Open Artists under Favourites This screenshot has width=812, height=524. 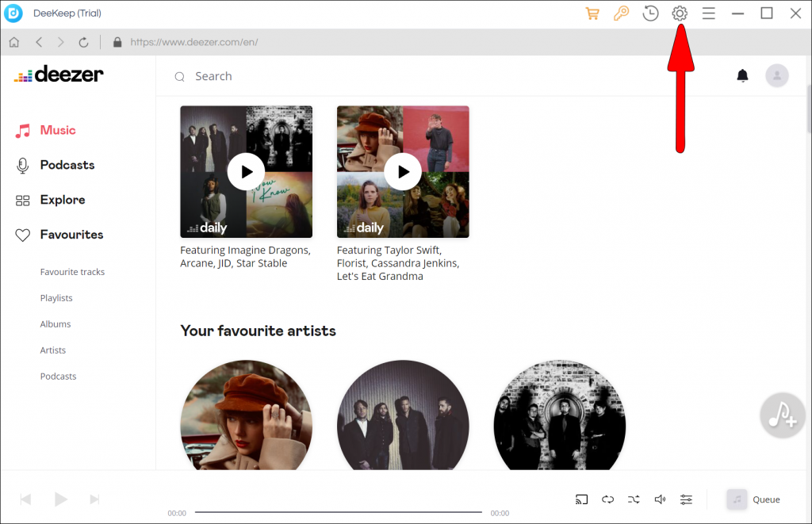tap(53, 350)
